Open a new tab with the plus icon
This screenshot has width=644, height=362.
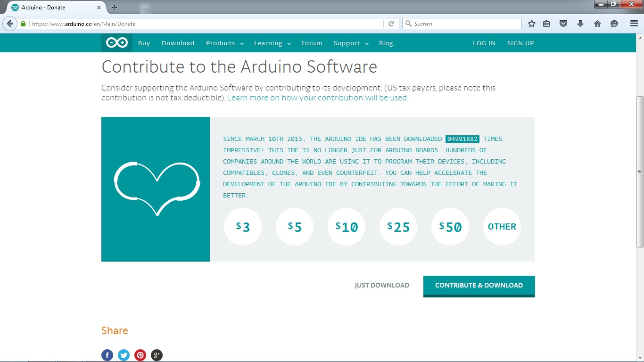pyautogui.click(x=115, y=8)
